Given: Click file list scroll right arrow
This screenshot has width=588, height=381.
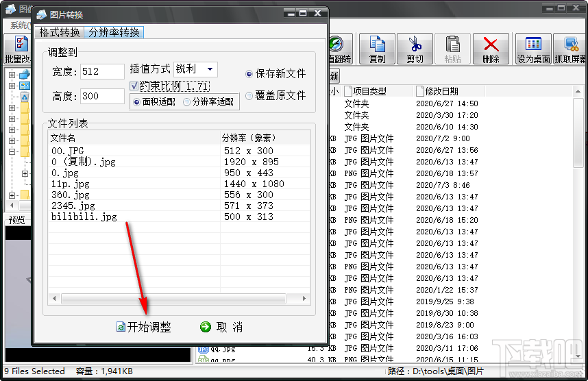Looking at the screenshot, I should pyautogui.click(x=304, y=299).
